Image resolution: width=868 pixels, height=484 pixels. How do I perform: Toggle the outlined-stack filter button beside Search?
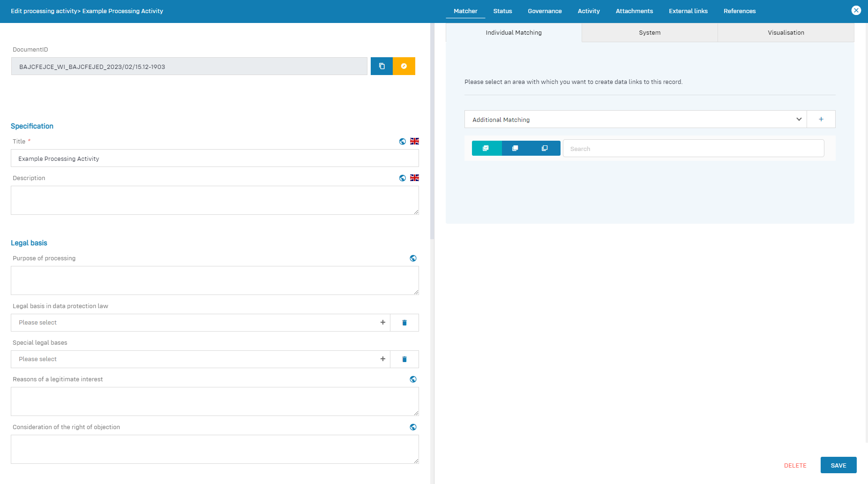[x=545, y=148]
